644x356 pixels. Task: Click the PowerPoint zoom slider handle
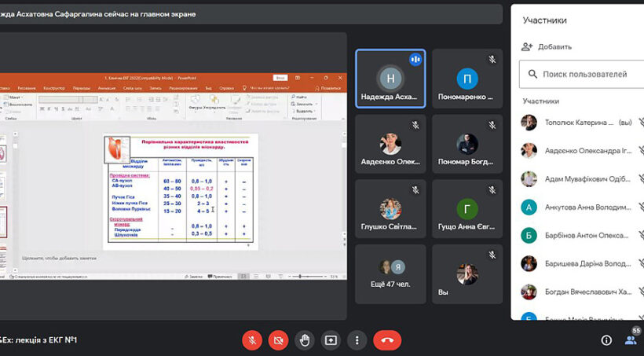(x=300, y=277)
